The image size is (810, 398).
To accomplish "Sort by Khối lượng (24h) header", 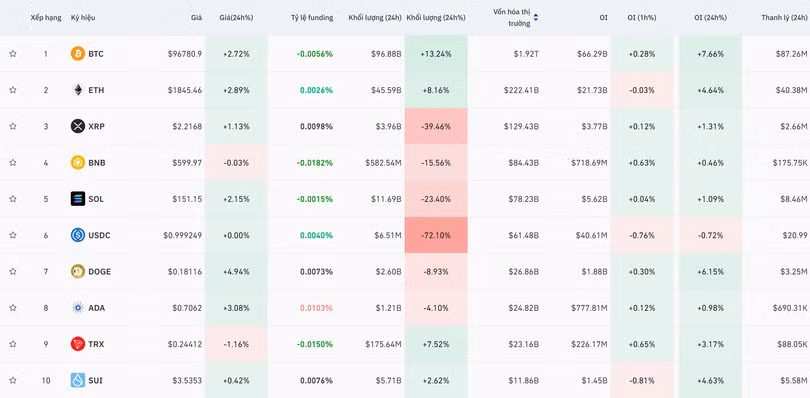I will pyautogui.click(x=375, y=18).
